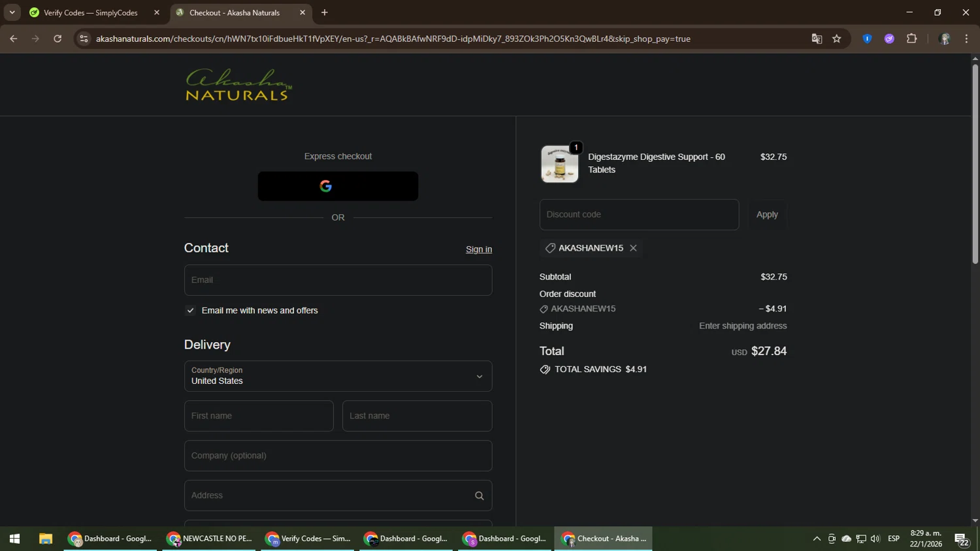Click the magnifier icon in Address field
This screenshot has width=980, height=551.
479,496
